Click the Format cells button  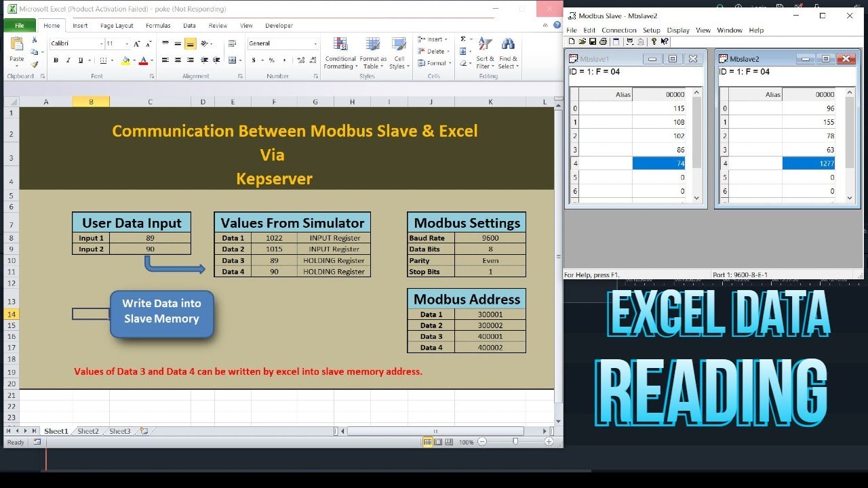click(x=434, y=63)
